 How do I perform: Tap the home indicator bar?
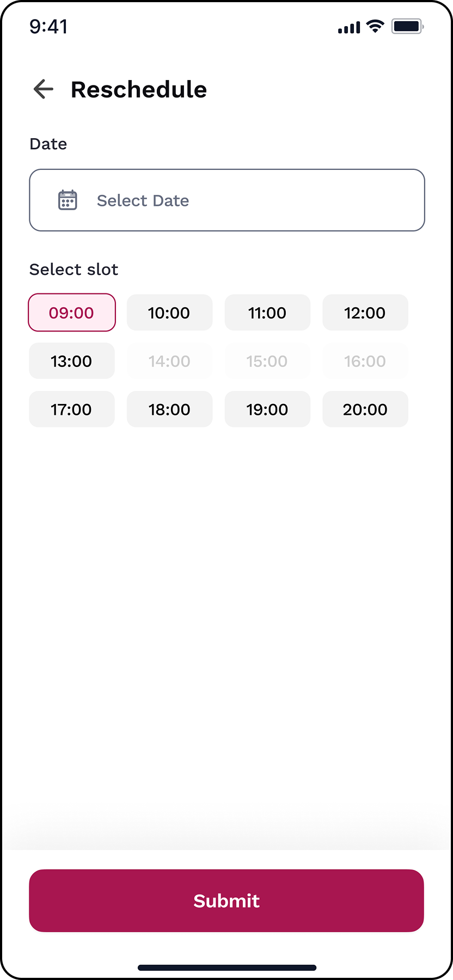(x=227, y=967)
